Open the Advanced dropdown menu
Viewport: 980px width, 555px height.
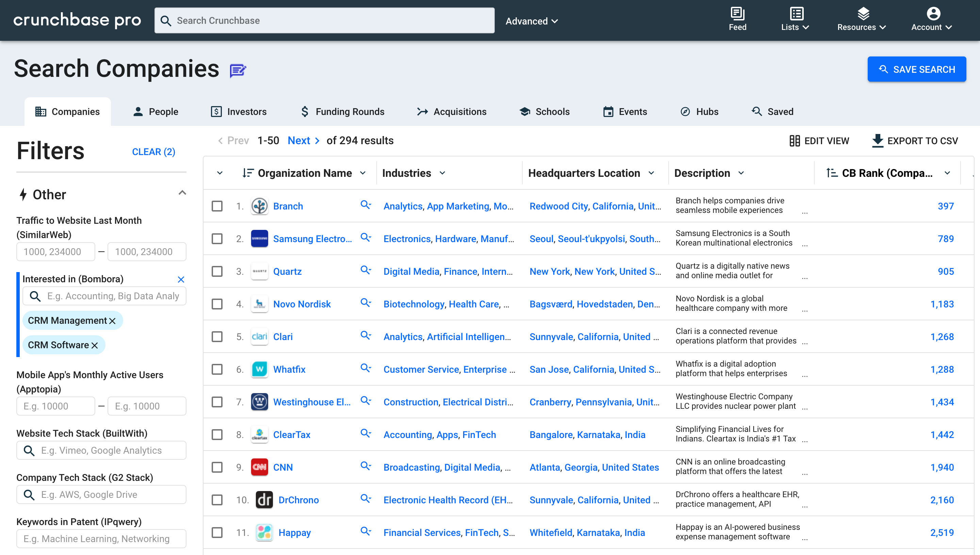point(532,21)
